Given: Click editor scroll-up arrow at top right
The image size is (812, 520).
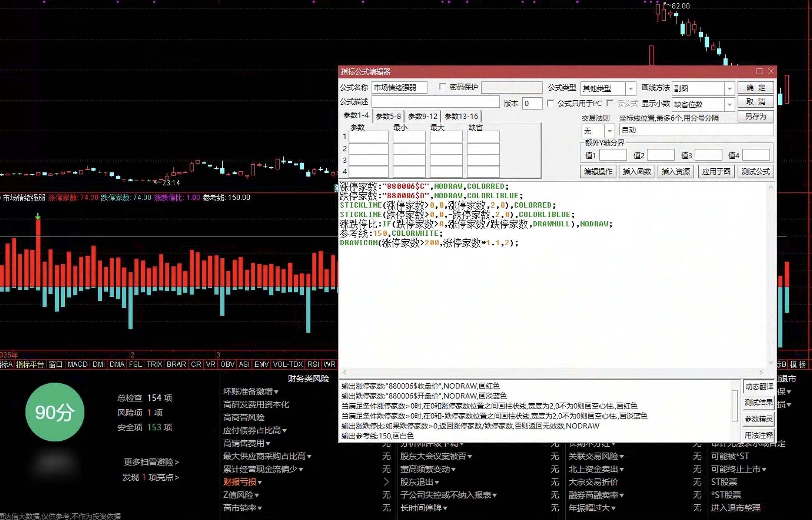Looking at the screenshot, I should (x=771, y=187).
